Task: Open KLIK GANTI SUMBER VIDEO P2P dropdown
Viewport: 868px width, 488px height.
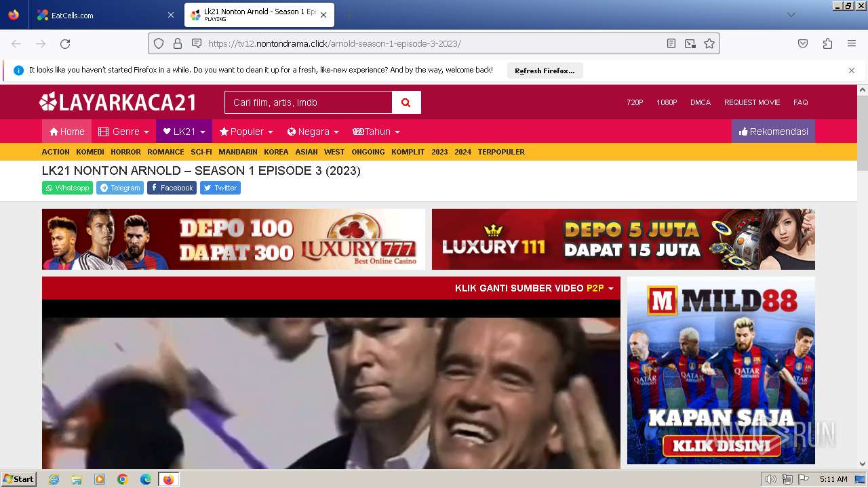Action: point(534,288)
